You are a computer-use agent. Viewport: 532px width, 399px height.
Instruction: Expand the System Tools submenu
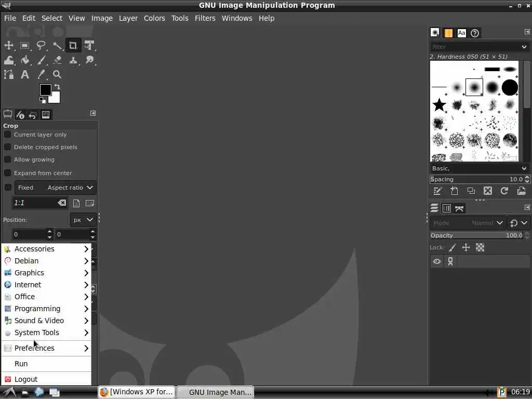pos(46,332)
